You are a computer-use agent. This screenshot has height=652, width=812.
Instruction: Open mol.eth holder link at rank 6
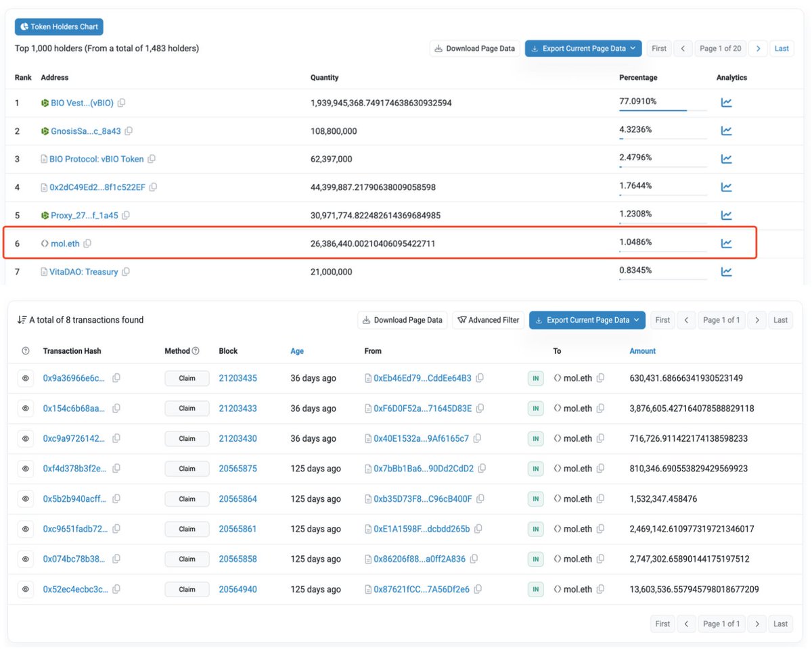(x=65, y=243)
